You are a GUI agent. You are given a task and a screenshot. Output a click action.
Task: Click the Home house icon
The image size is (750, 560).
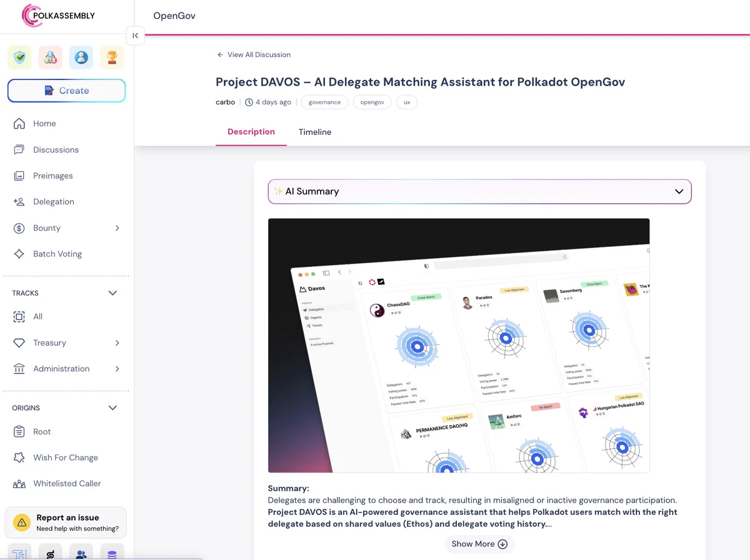(19, 124)
